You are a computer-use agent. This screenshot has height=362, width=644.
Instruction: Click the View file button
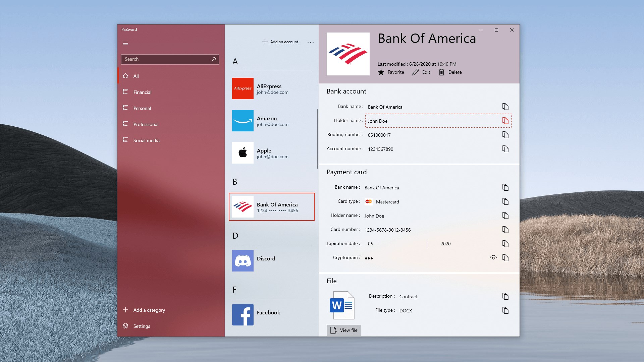tap(344, 330)
